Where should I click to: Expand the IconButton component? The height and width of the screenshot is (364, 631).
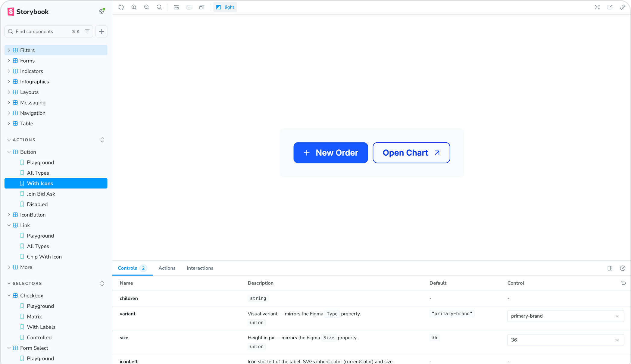(56, 215)
